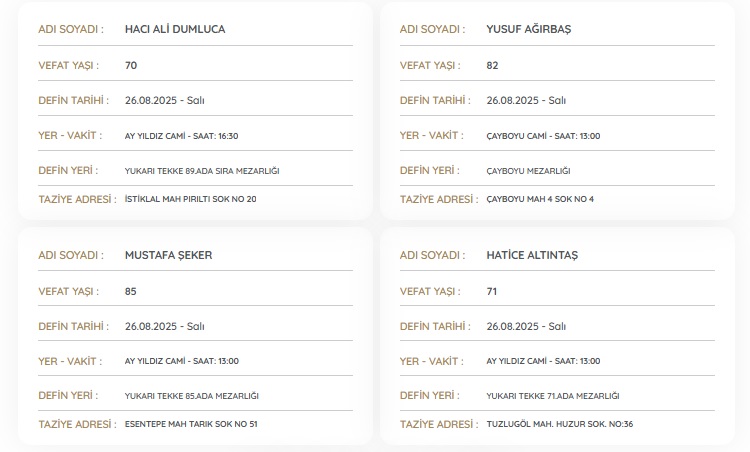This screenshot has width=750, height=452.
Task: Click the burial date in Mustafa Şeker's card
Action: (x=165, y=326)
